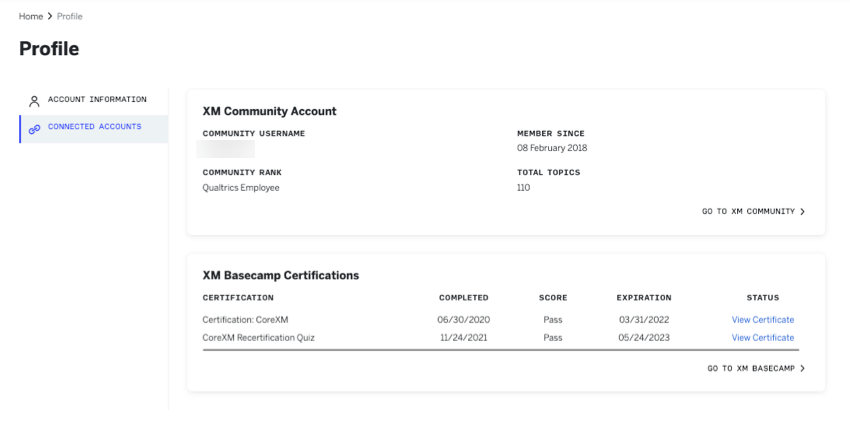Select the total topics value 110

pyautogui.click(x=524, y=188)
